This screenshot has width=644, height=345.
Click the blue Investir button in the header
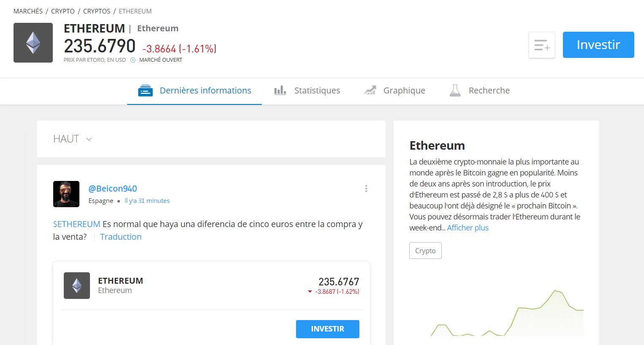tap(598, 45)
